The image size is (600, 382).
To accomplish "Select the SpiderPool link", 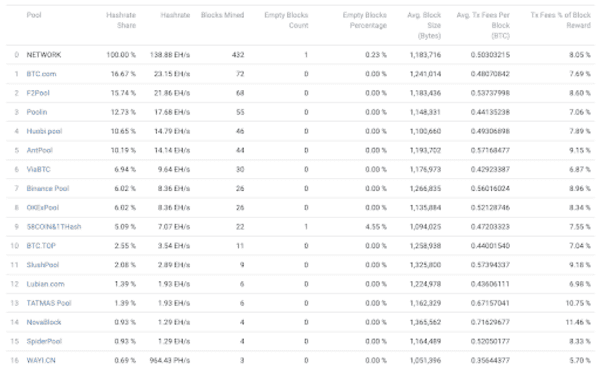I will tap(44, 341).
